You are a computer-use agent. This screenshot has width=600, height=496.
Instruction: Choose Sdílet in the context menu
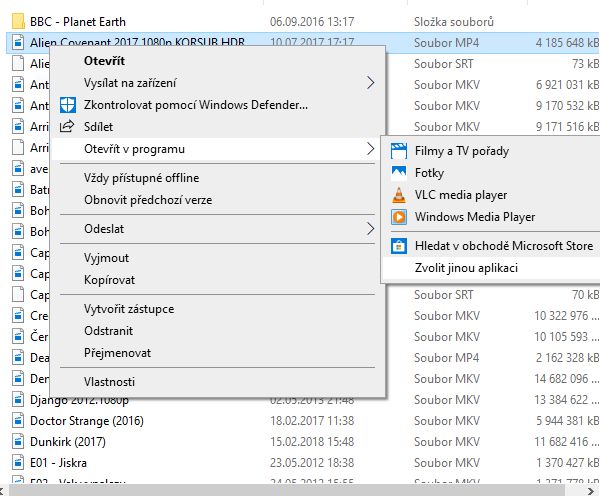pyautogui.click(x=218, y=127)
